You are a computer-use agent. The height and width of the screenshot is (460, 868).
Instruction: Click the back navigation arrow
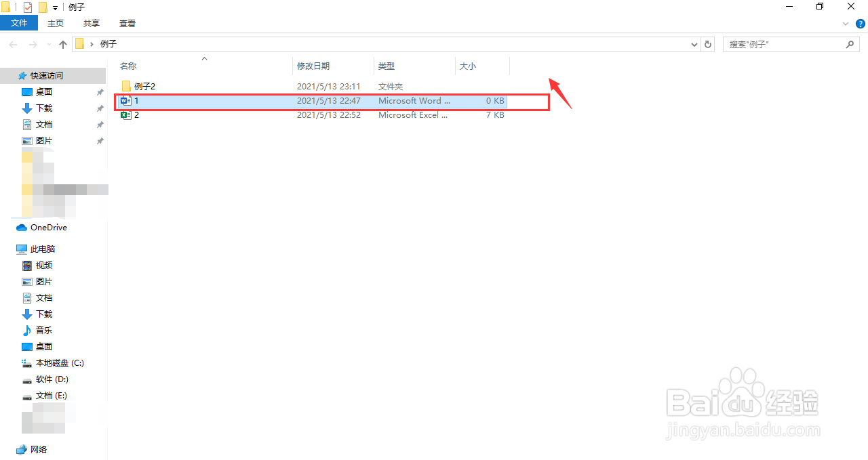[13, 44]
